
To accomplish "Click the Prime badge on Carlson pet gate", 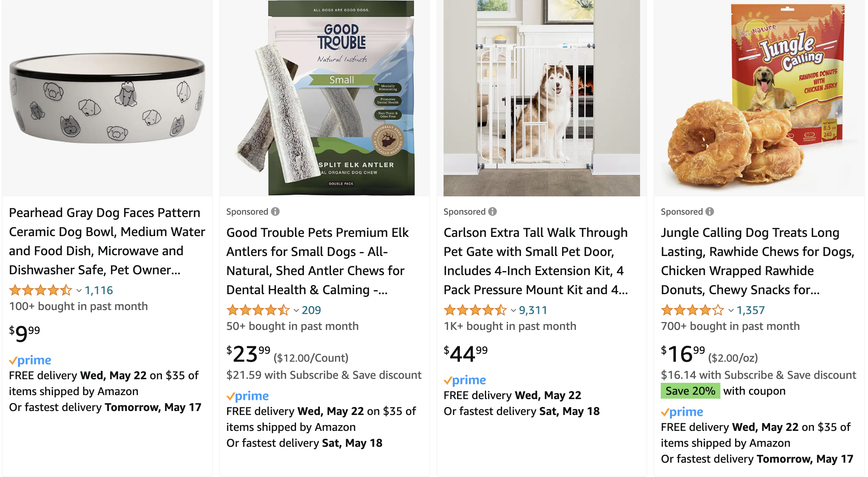I will click(465, 380).
